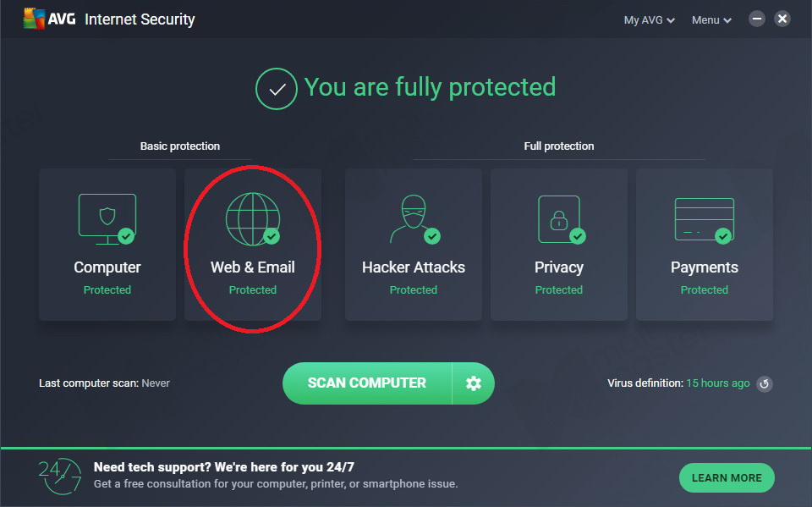Select the Hacker Attacks tile label
Screen dimensions: 812x507
pyautogui.click(x=414, y=267)
